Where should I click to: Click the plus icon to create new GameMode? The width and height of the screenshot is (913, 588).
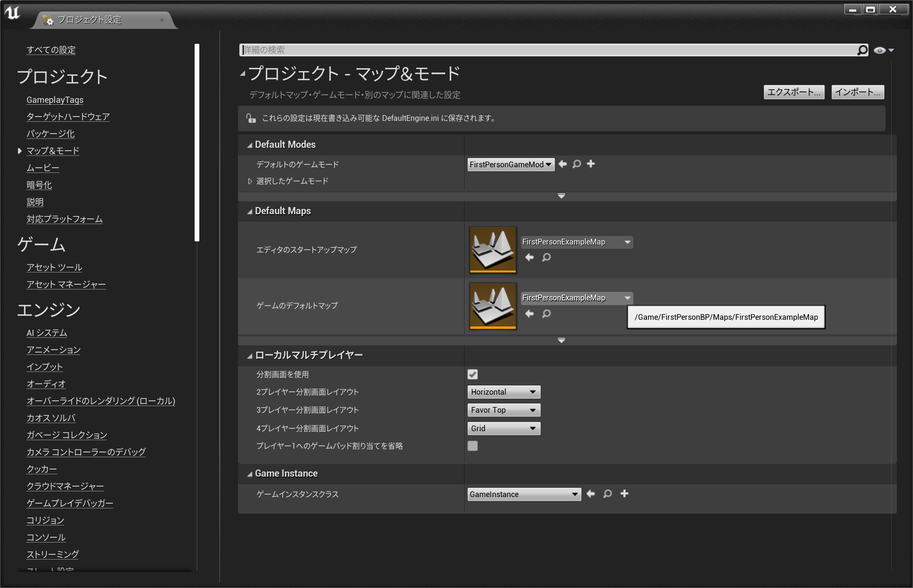tap(591, 164)
